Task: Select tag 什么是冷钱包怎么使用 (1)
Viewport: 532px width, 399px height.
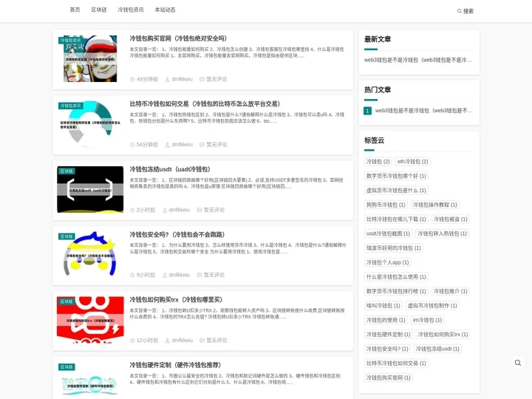Action: coord(396,277)
